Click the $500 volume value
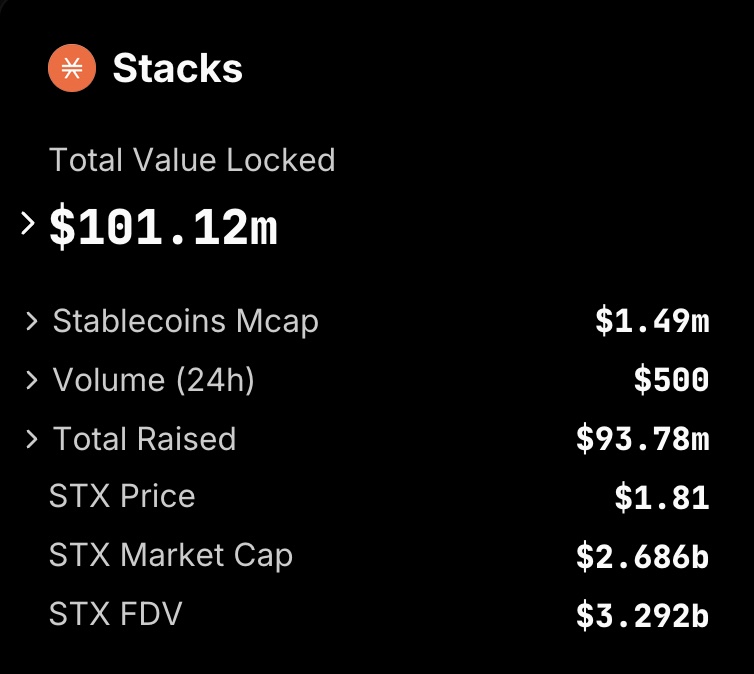 pos(671,380)
